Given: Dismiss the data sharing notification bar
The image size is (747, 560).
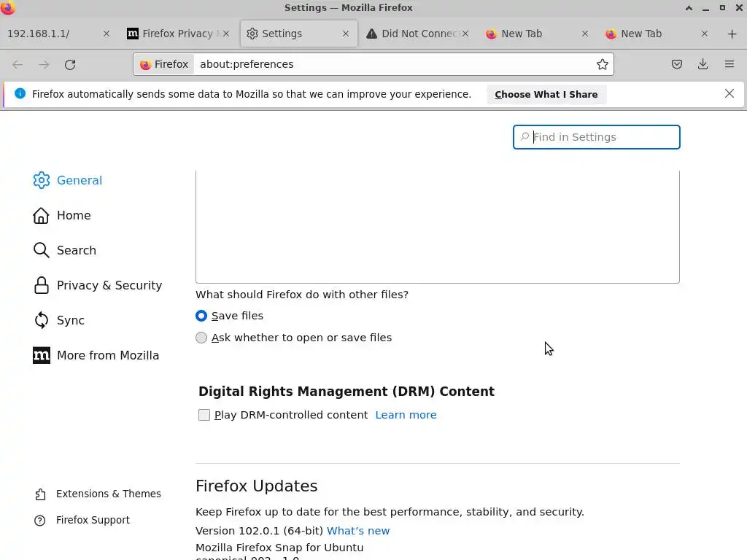Looking at the screenshot, I should click(x=729, y=93).
